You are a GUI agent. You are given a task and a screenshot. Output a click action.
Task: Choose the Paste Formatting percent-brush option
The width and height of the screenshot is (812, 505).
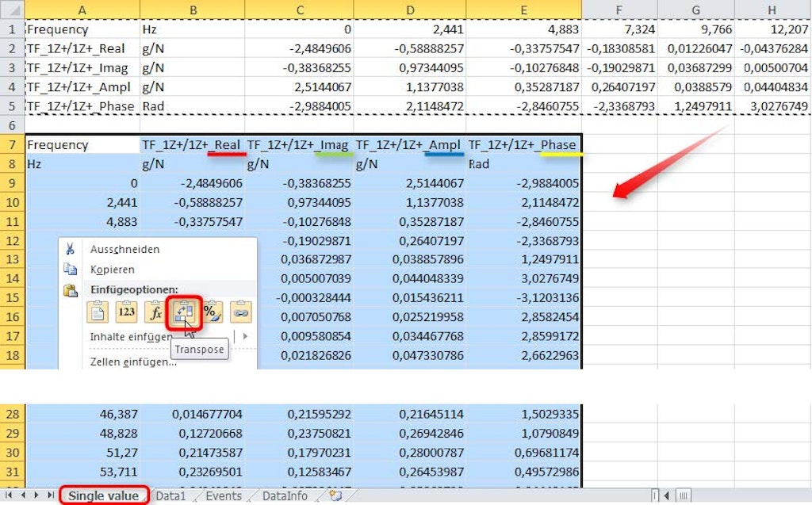(213, 312)
